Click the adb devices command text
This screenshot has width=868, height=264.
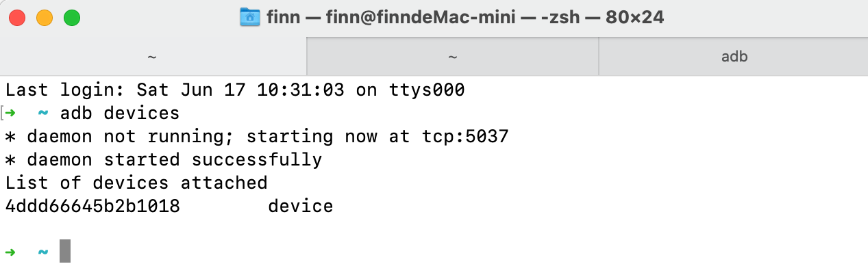120,113
